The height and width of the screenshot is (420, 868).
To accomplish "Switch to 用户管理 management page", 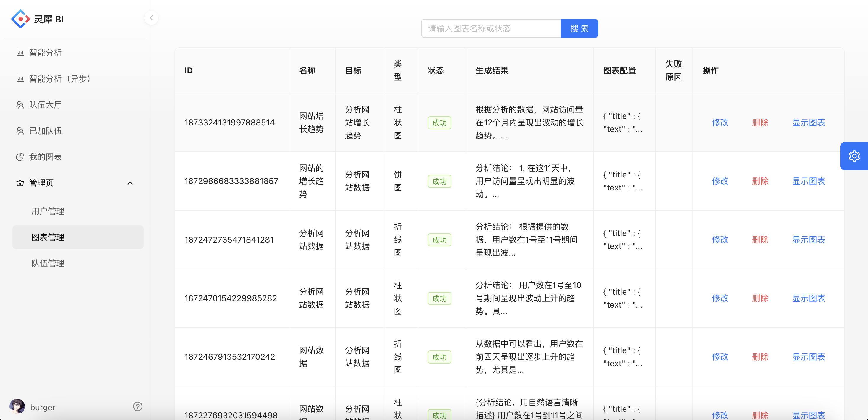I will pyautogui.click(x=48, y=211).
